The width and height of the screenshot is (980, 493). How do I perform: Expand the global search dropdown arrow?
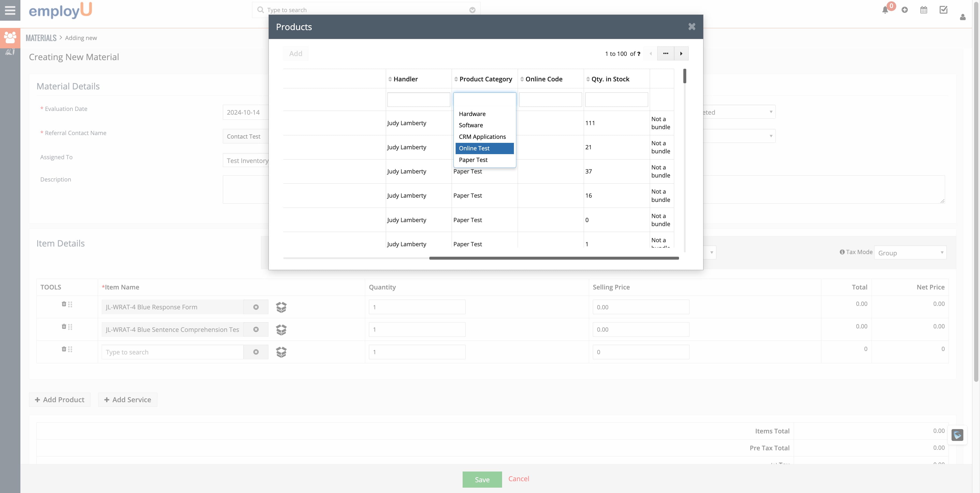(472, 10)
